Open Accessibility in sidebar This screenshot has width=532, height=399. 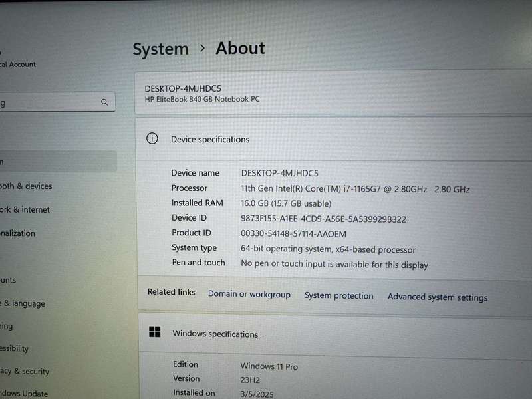click(x=14, y=348)
